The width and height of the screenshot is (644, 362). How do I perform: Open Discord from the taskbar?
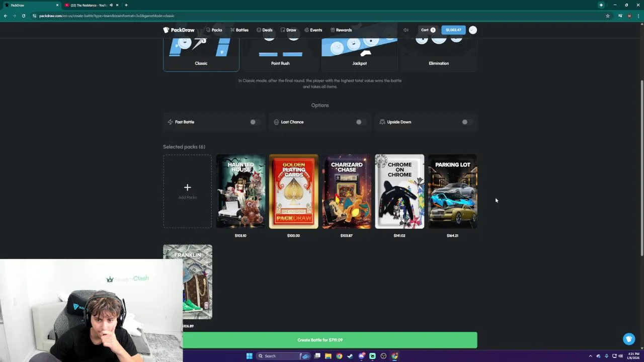[361, 356]
